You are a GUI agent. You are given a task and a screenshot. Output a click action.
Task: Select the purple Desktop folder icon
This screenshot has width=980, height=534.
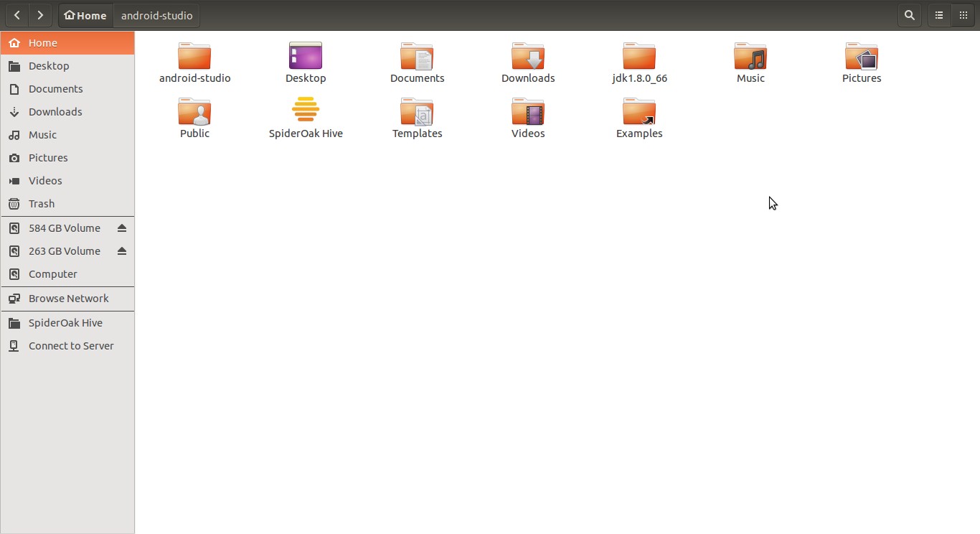click(x=306, y=56)
